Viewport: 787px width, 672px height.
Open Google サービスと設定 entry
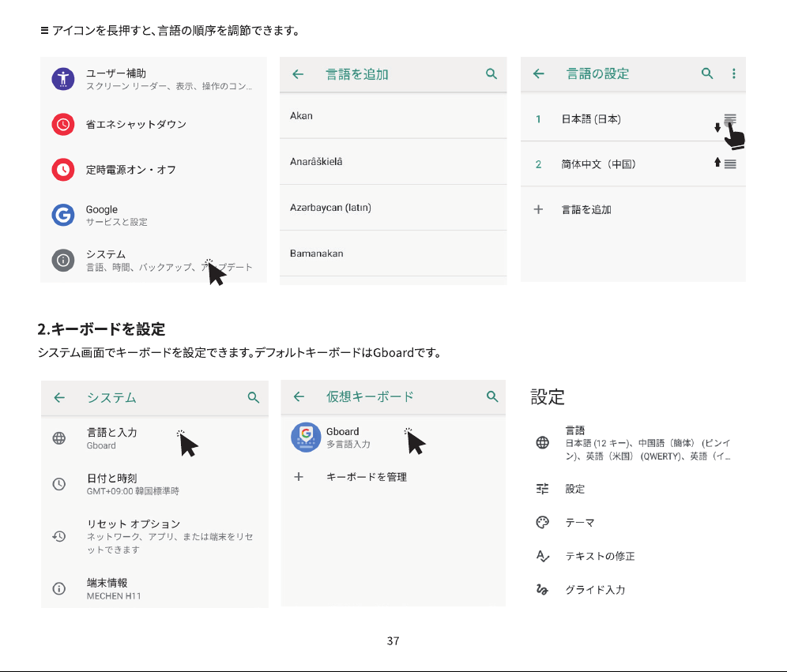point(153,215)
